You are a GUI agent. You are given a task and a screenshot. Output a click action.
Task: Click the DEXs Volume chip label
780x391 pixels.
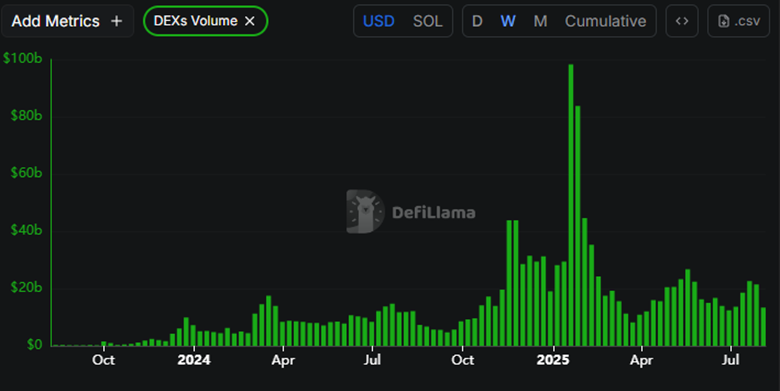[195, 21]
